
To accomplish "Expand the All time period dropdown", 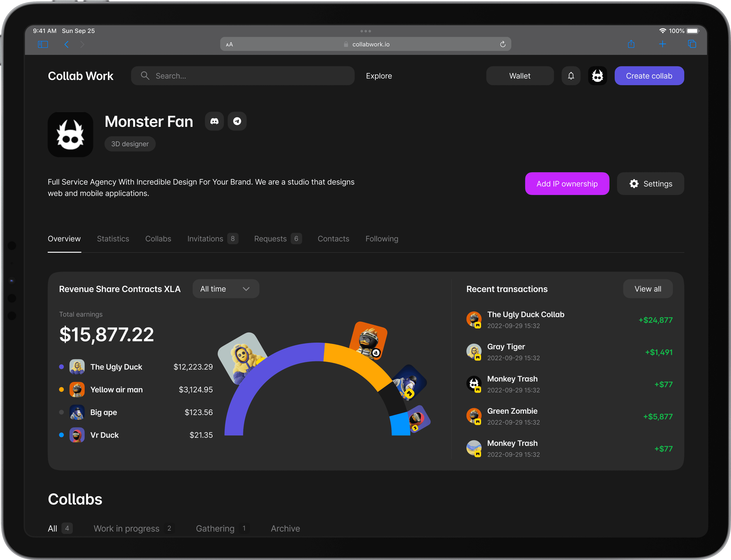I will point(226,289).
